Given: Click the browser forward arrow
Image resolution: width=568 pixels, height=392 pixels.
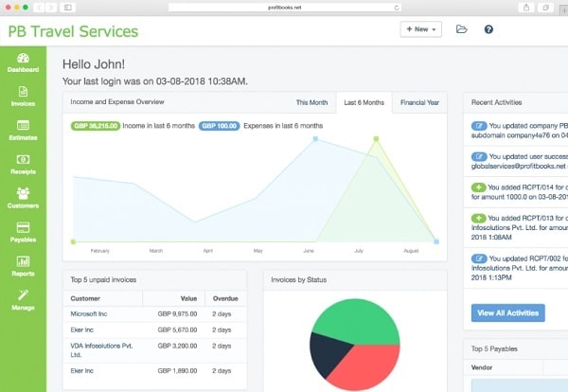Looking at the screenshot, I should click(51, 8).
